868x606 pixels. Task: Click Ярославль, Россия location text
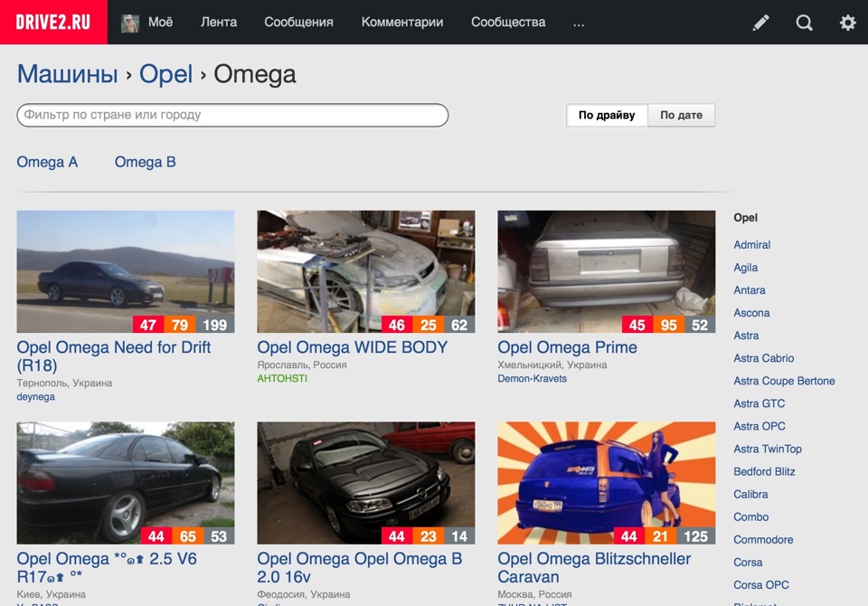pos(302,365)
